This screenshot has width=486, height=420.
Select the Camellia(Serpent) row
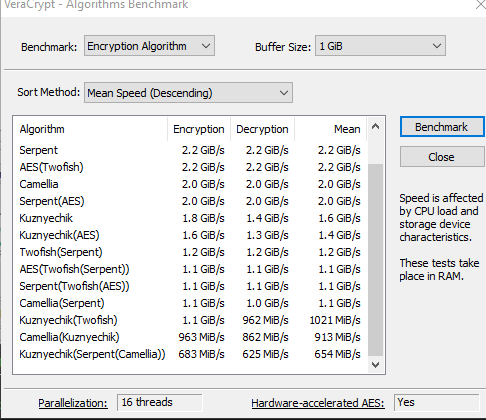pyautogui.click(x=190, y=303)
